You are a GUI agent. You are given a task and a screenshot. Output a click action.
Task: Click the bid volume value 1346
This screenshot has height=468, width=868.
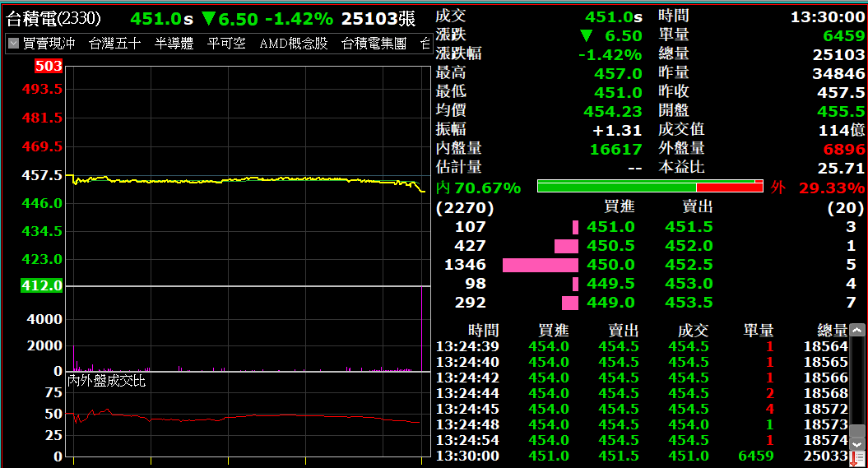pyautogui.click(x=465, y=264)
